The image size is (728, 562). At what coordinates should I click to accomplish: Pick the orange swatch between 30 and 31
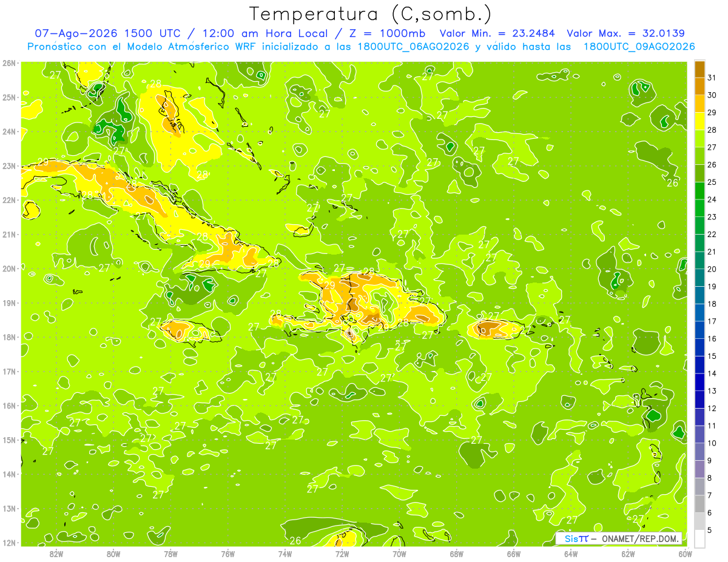(x=699, y=86)
